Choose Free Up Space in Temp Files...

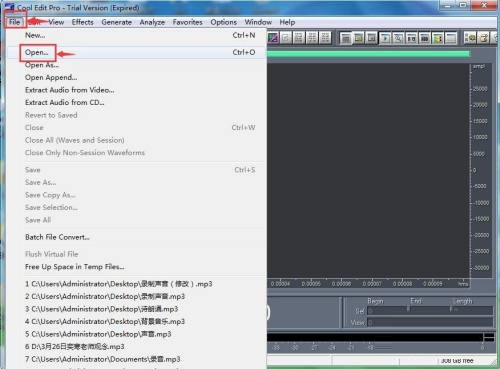click(137, 267)
